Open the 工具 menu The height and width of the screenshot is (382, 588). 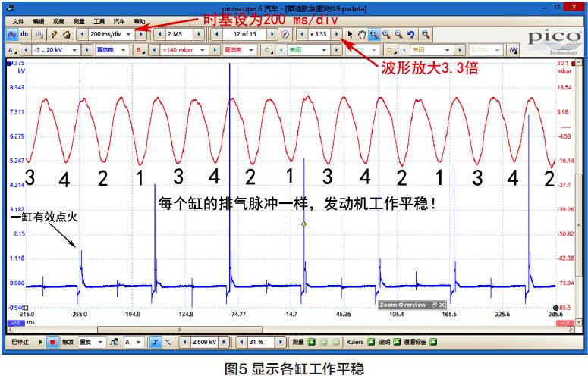[x=99, y=22]
